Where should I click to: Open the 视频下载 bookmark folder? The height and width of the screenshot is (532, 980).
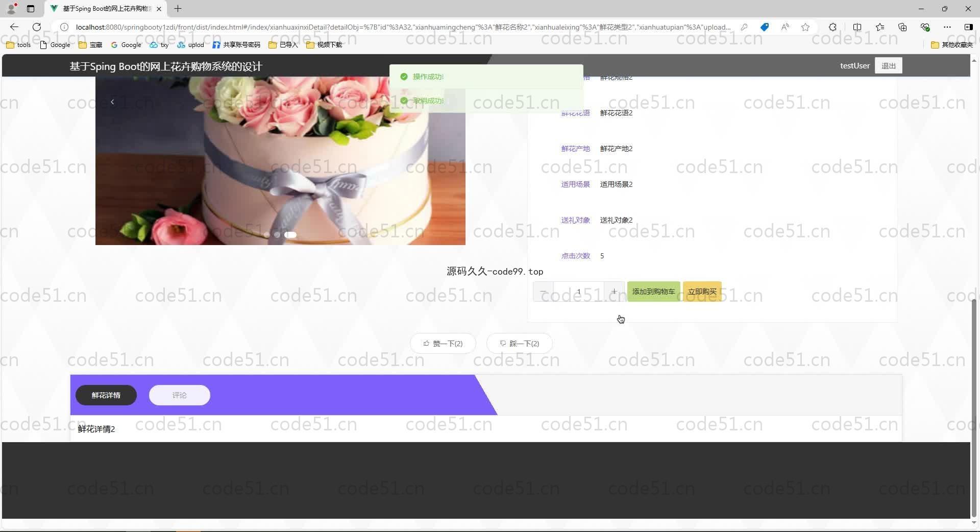pos(325,45)
